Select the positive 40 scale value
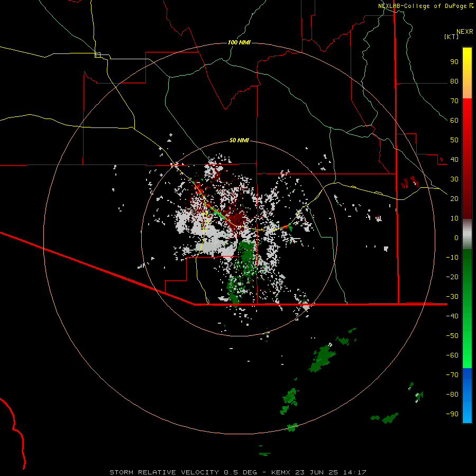Screen dimensions: 476x476 coord(454,159)
